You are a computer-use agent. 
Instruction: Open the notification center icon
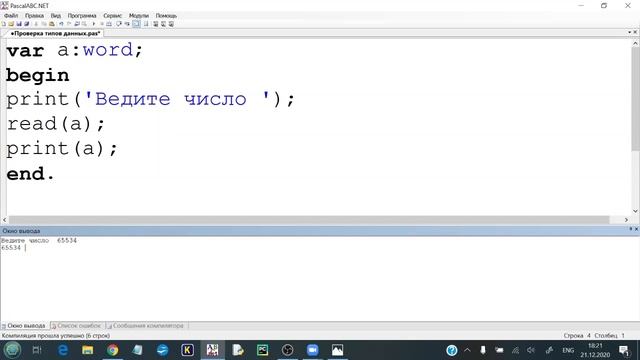coord(624,350)
